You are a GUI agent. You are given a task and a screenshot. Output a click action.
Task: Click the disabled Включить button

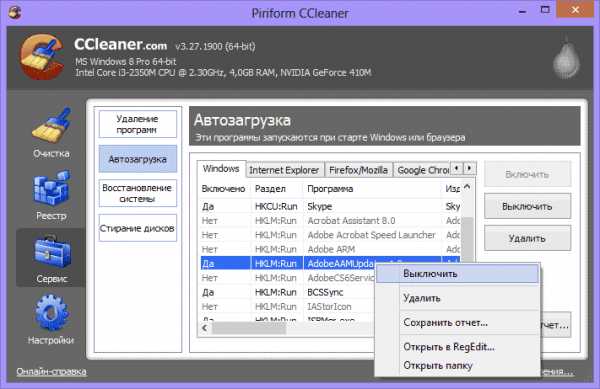527,174
